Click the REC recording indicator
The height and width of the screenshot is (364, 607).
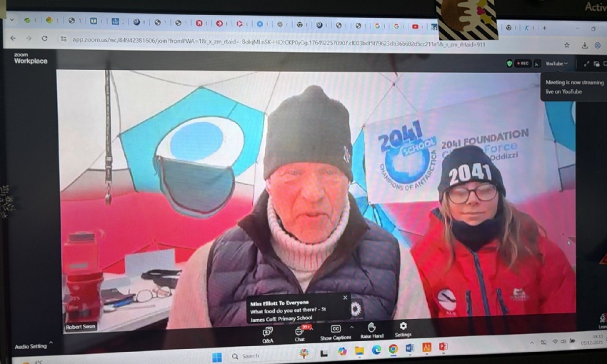523,64
